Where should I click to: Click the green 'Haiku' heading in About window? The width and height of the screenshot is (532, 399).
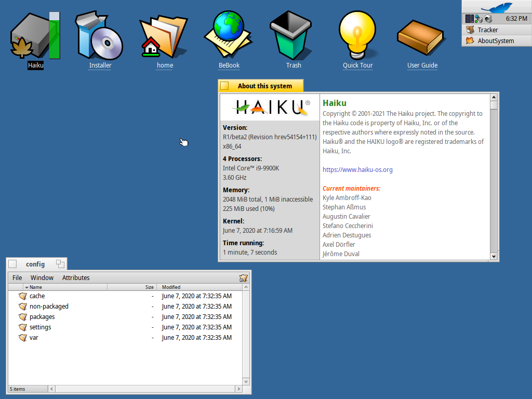pyautogui.click(x=334, y=103)
